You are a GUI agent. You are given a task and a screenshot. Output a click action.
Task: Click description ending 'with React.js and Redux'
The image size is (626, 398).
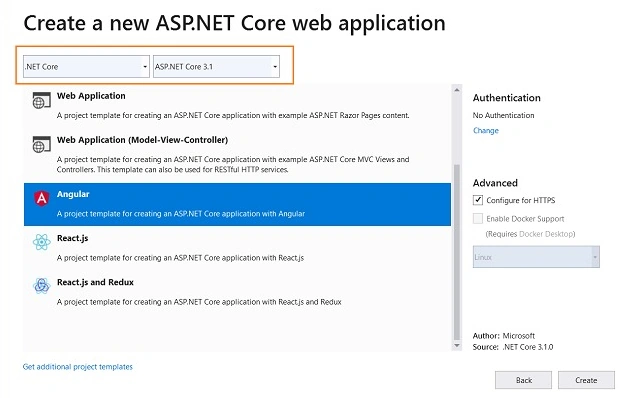(199, 302)
